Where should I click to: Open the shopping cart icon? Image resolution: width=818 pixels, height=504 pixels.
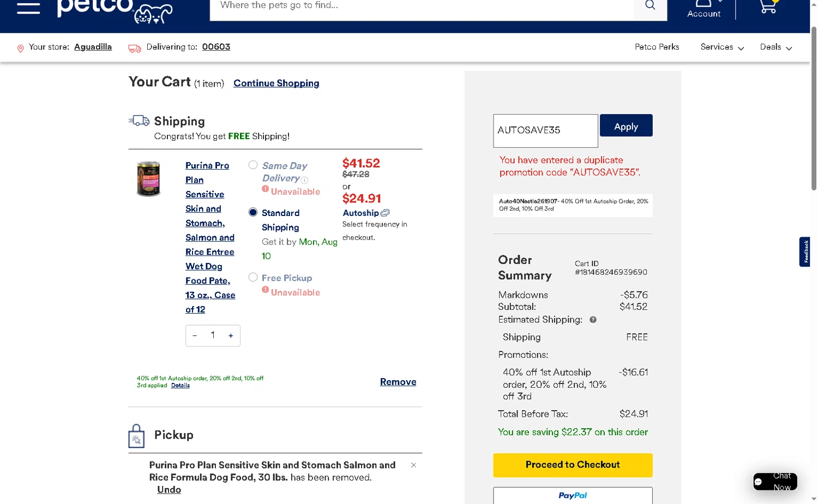click(x=768, y=7)
